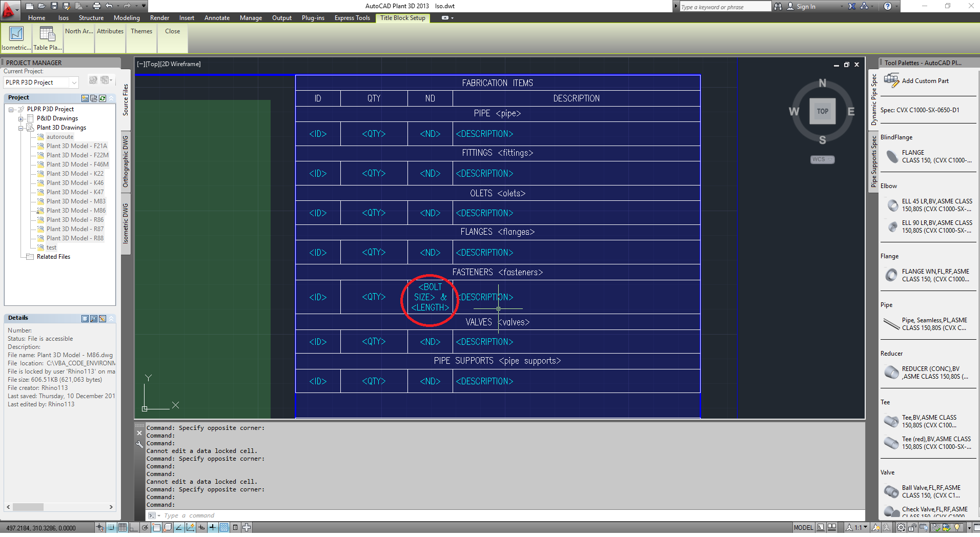980x537 pixels.
Task: Click the Close button on Title Block Setup
Action: [172, 31]
